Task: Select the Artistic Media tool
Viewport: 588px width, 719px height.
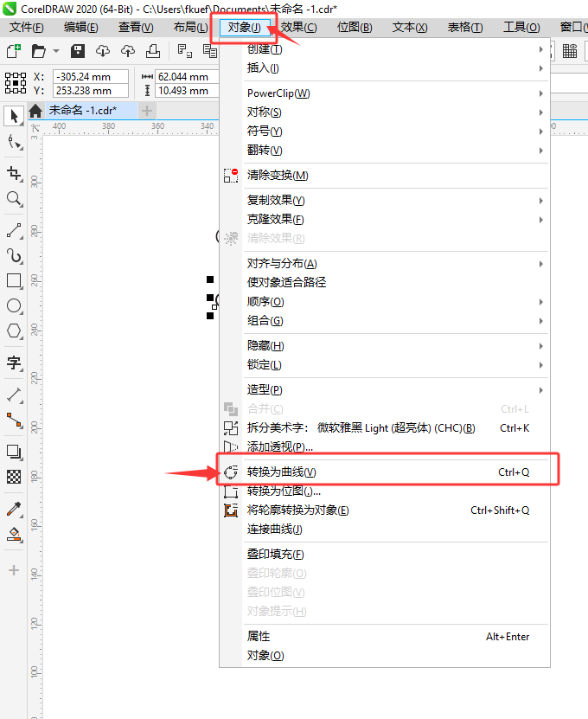Action: click(14, 255)
